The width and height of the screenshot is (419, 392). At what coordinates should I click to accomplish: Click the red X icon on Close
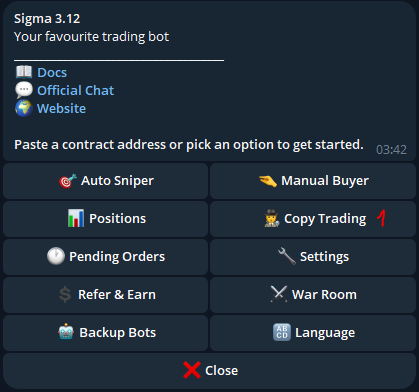(192, 370)
